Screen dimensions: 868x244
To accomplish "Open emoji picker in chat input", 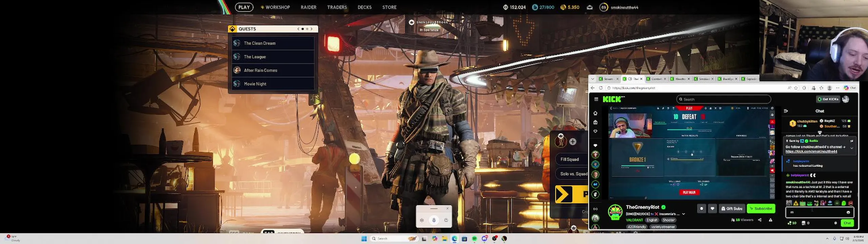I will coord(848,212).
